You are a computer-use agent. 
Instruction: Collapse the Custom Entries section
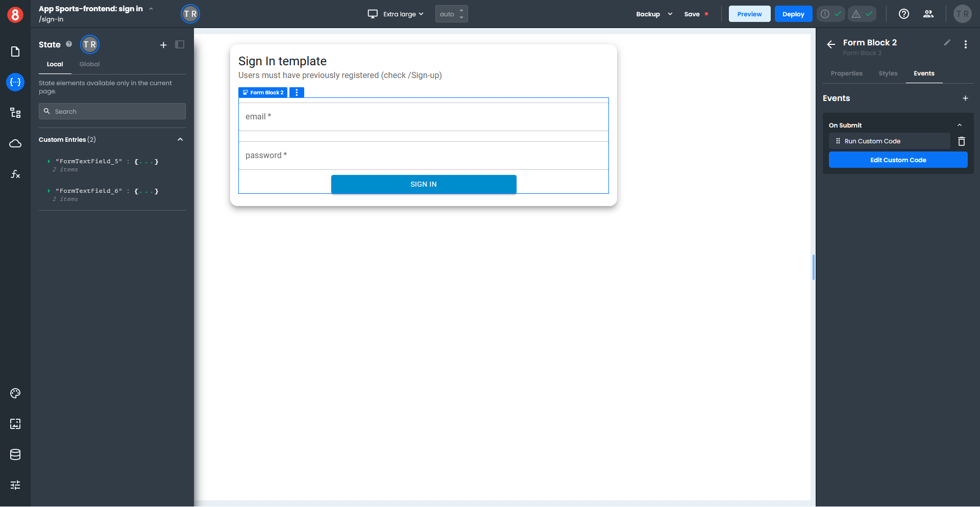point(180,140)
